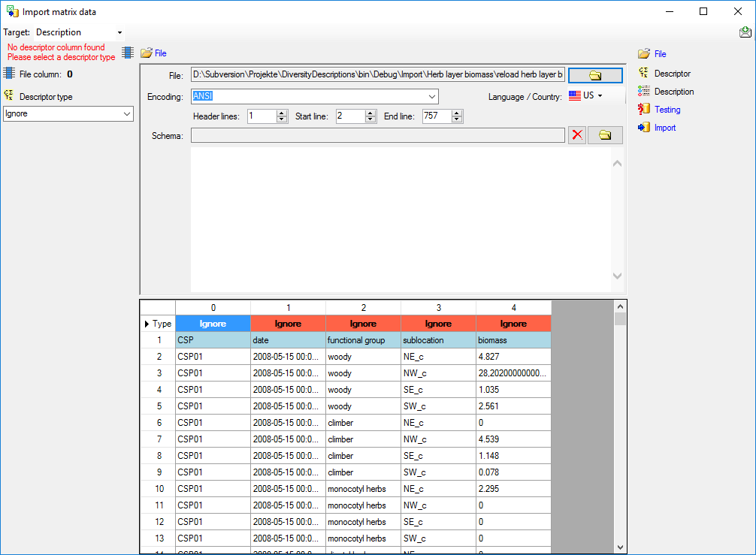756x555 pixels.
Task: Select the 'climber' cell in row 6
Action: click(364, 423)
